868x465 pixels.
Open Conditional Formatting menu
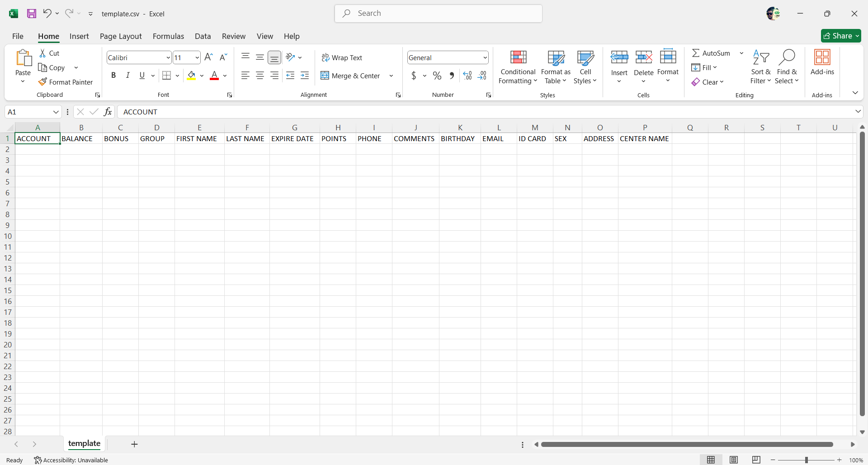point(518,67)
